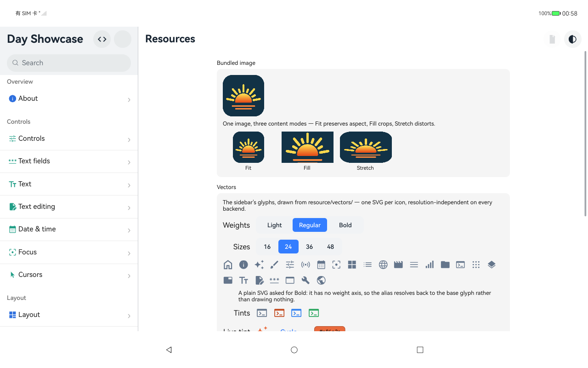This screenshot has height=368, width=588.
Task: Select the stacked layers glyph
Action: pos(492,264)
